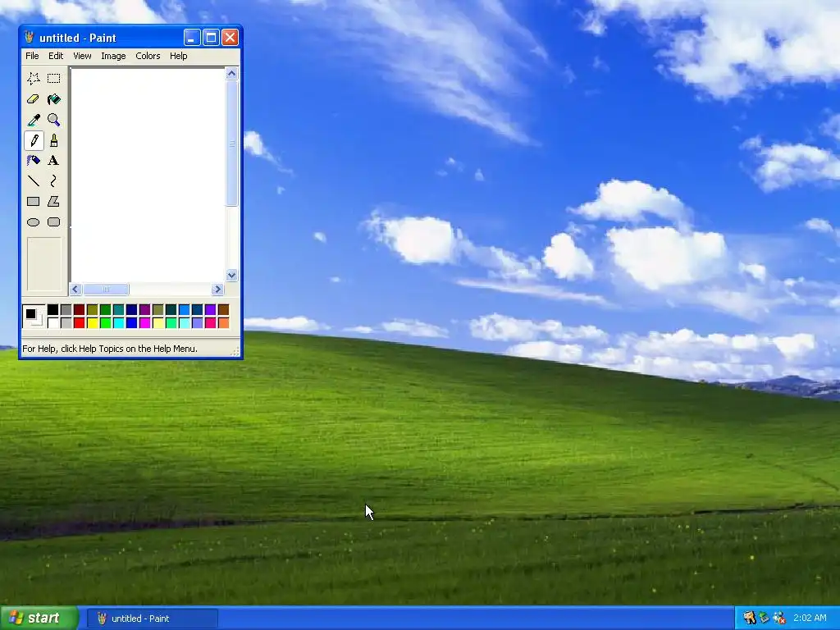
Task: Select the Magnifier tool
Action: point(53,120)
